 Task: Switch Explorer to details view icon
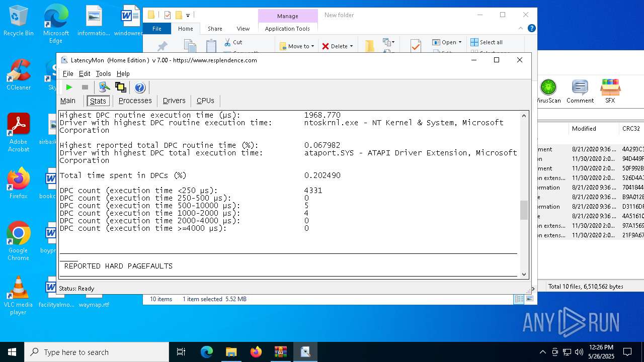point(518,299)
